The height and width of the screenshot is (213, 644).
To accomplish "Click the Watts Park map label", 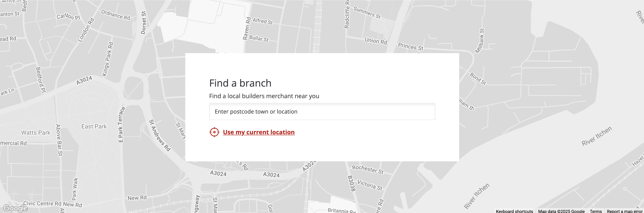I will pyautogui.click(x=36, y=133).
